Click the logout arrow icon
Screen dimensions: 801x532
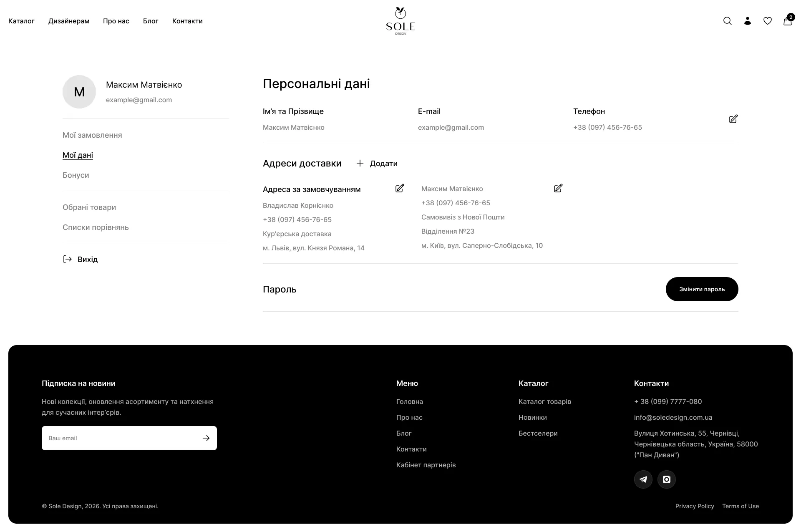67,259
